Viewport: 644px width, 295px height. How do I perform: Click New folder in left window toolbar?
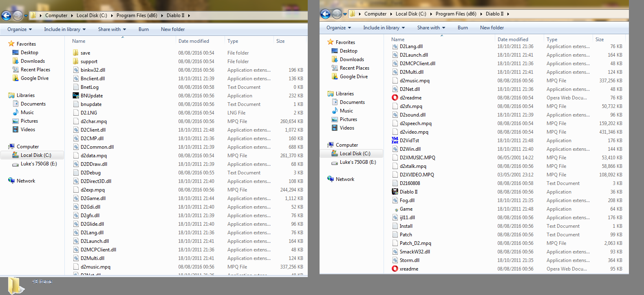[x=173, y=29]
